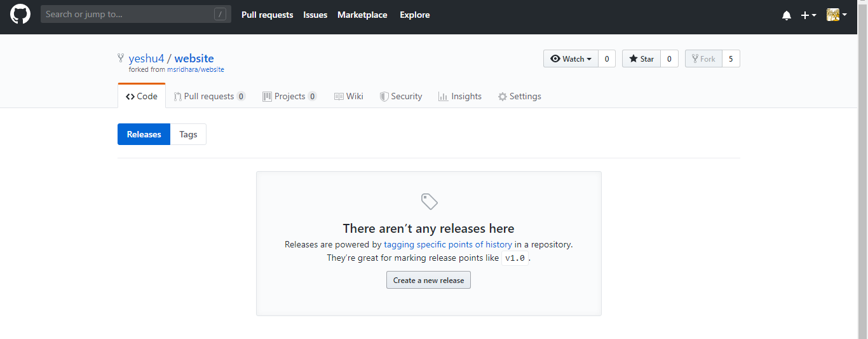Open Explore in the top navigation
The image size is (868, 339).
click(415, 15)
